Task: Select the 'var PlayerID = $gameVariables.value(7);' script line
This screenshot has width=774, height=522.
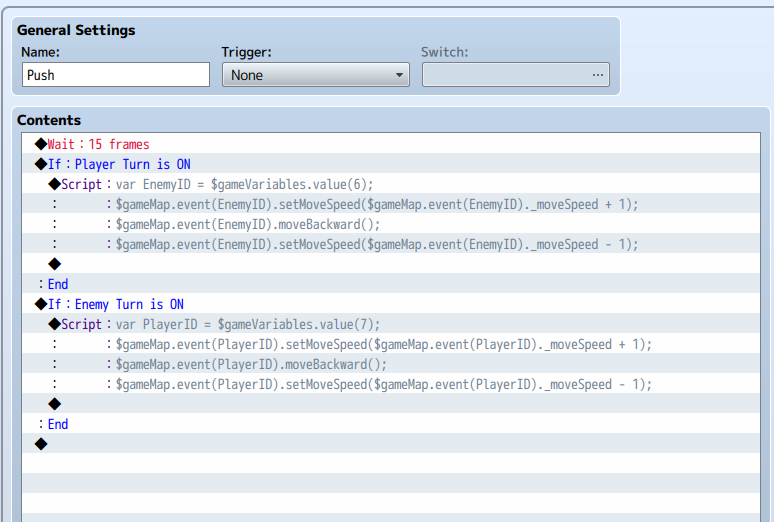Action: [x=391, y=324]
